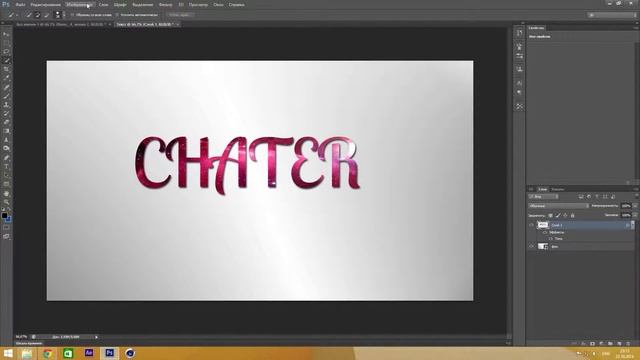Toggle lock image pixels brush icon

point(558,215)
